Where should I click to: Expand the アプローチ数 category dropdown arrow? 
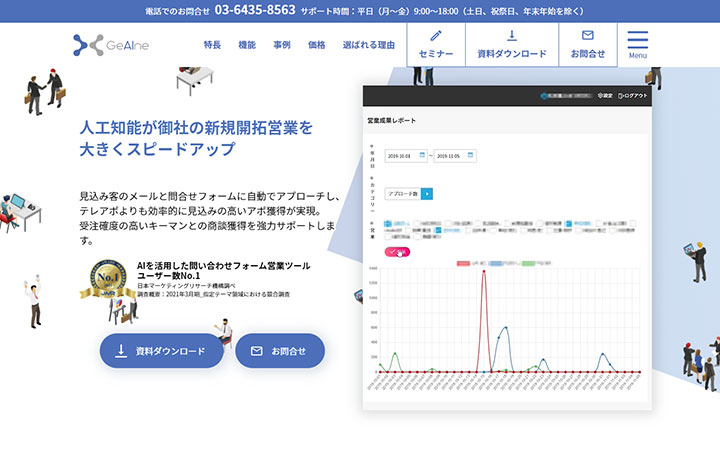tap(427, 194)
